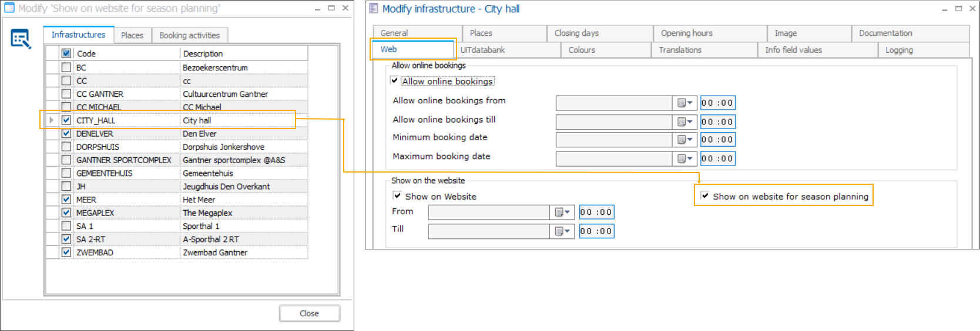The image size is (980, 331).
Task: Click the Modify 'Show on website' window title icon
Action: tap(9, 8)
